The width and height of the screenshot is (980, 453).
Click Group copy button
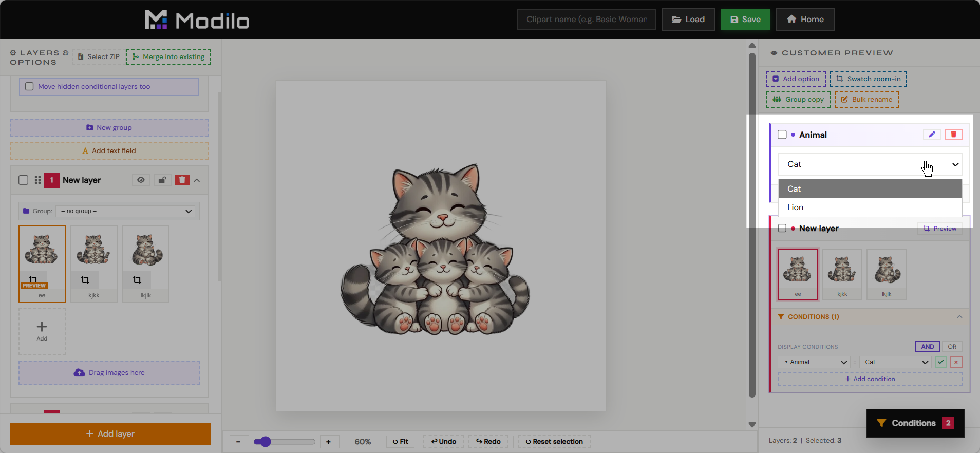point(798,100)
